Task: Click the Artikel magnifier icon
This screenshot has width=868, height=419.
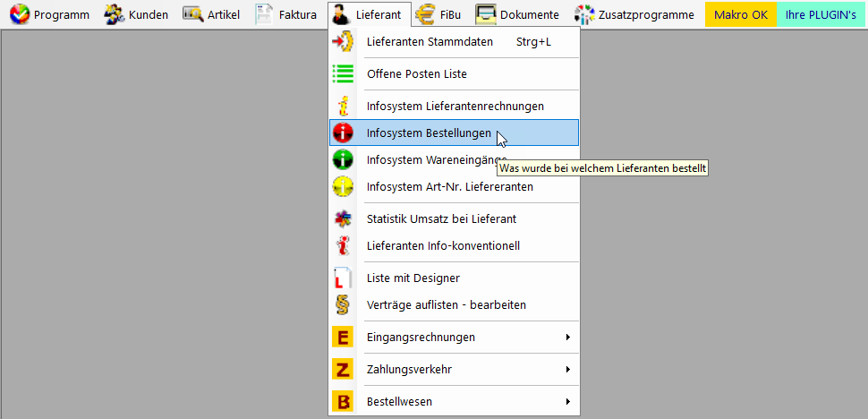Action: pyautogui.click(x=193, y=15)
